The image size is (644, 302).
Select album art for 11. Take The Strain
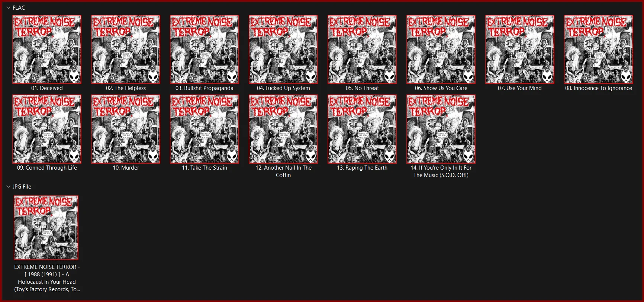click(x=205, y=129)
